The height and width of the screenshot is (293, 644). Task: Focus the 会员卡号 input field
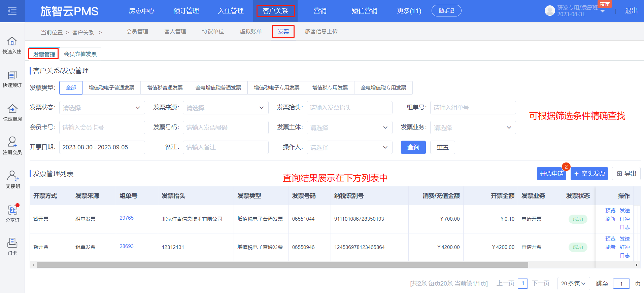click(x=102, y=127)
